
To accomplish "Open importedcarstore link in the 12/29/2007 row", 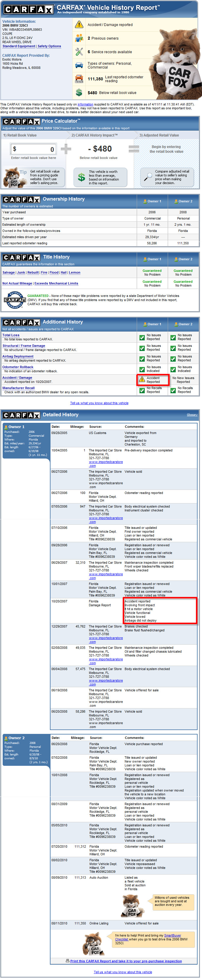I will pyautogui.click(x=106, y=640).
